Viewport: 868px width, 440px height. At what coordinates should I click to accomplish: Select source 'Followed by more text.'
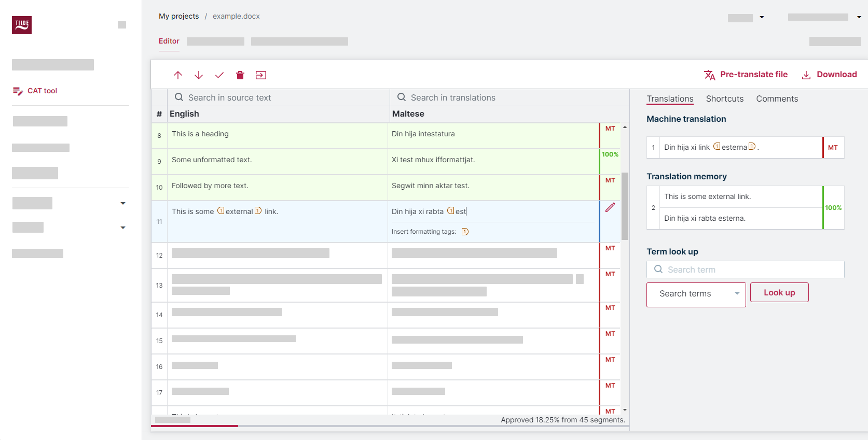(x=210, y=186)
